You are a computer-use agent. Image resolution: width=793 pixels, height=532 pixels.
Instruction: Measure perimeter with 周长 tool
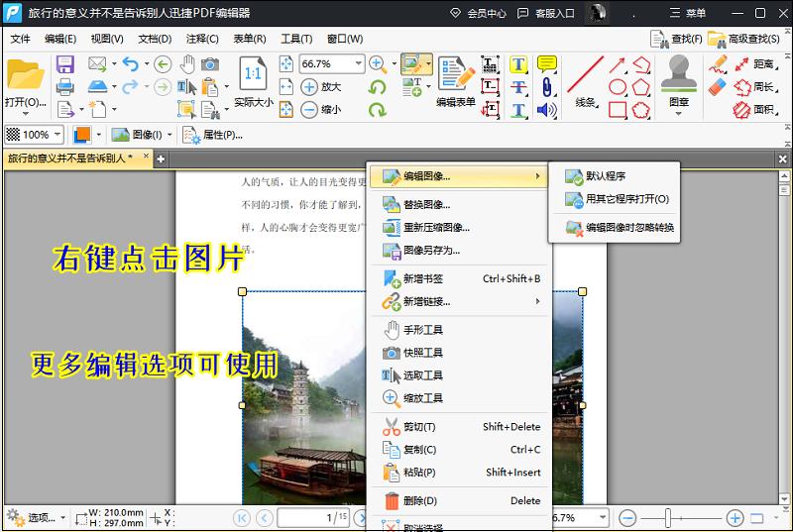(755, 87)
